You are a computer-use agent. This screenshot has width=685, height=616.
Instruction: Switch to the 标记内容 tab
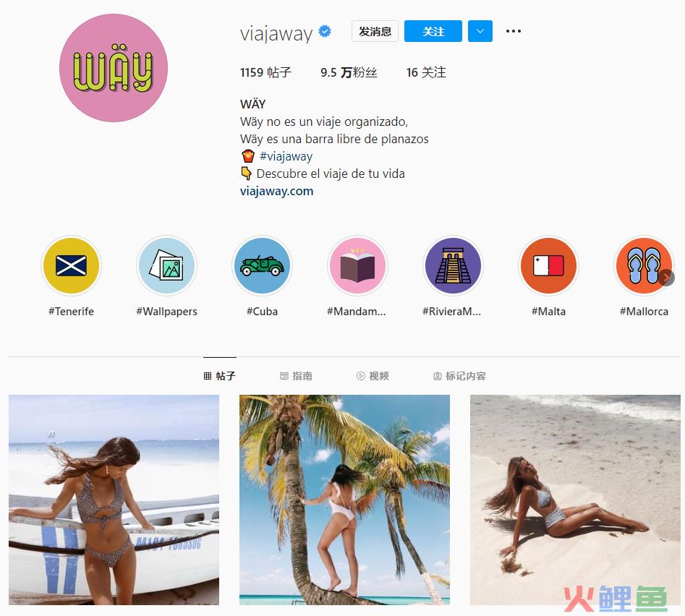pos(459,376)
